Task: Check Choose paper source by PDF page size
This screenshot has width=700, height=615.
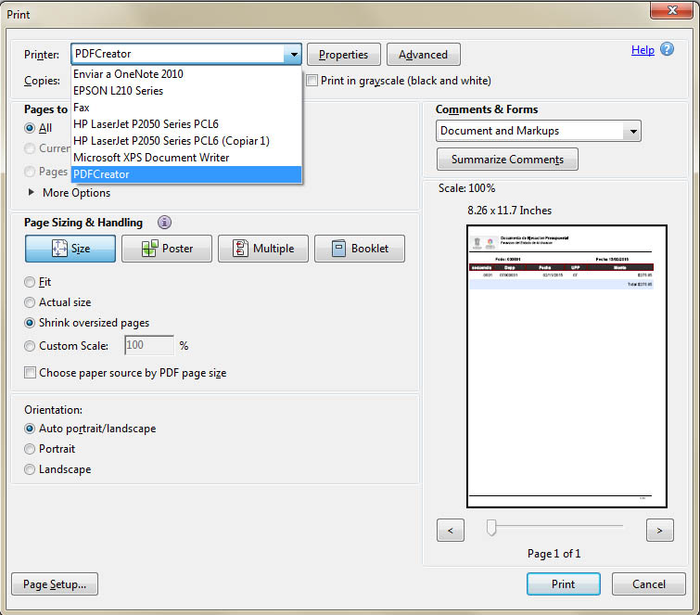Action: click(30, 373)
